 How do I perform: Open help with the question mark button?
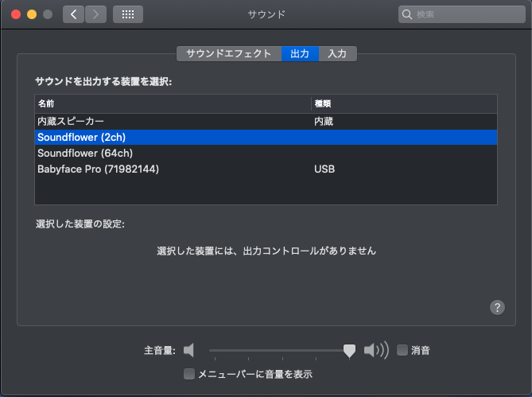click(497, 307)
